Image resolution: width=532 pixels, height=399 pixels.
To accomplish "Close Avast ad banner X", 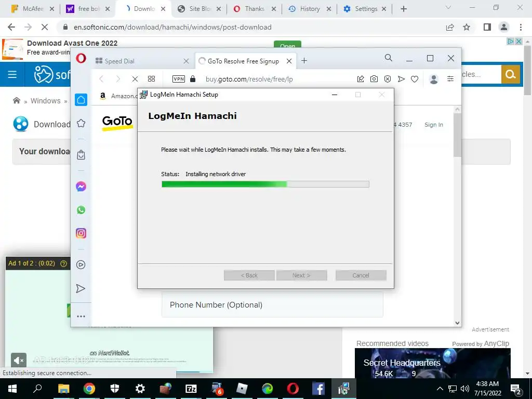I will coord(518,42).
